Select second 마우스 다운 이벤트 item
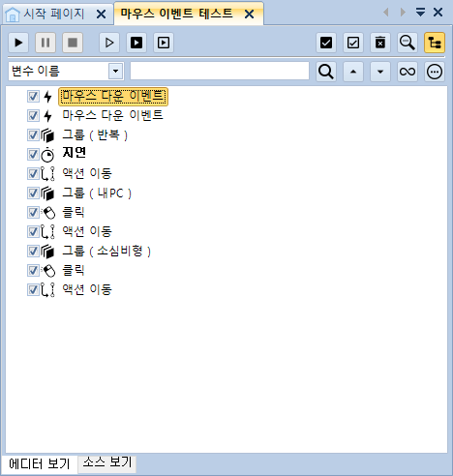Viewport: 453px width, 476px height. [x=112, y=115]
